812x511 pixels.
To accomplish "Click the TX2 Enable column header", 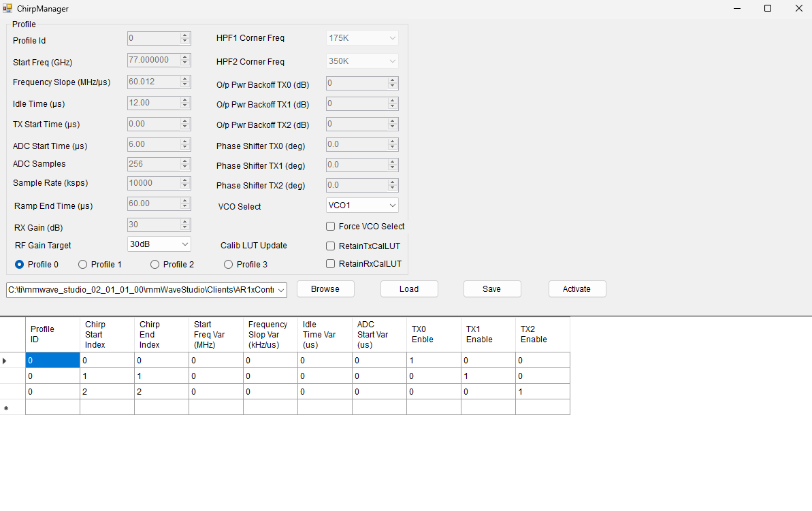I will click(542, 335).
